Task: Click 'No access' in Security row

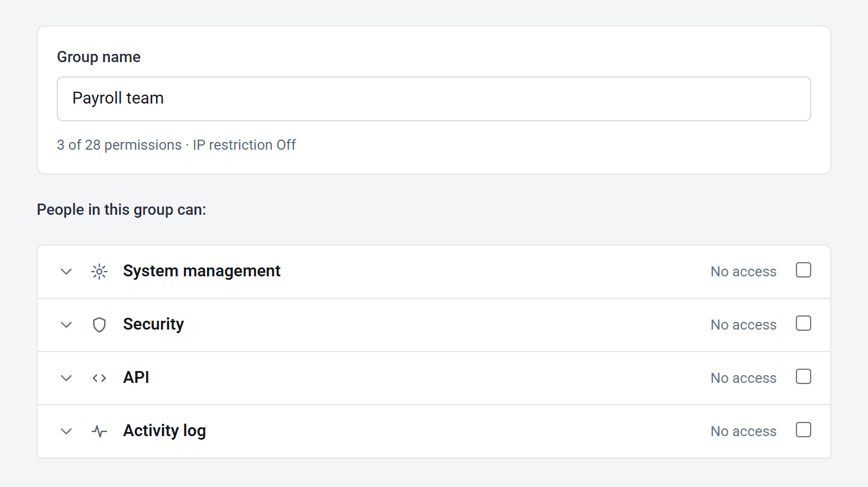Action: click(x=743, y=325)
